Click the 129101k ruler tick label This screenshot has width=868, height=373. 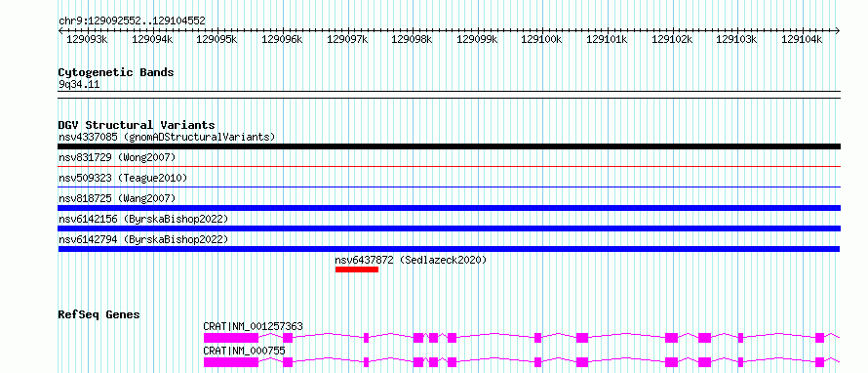[607, 39]
